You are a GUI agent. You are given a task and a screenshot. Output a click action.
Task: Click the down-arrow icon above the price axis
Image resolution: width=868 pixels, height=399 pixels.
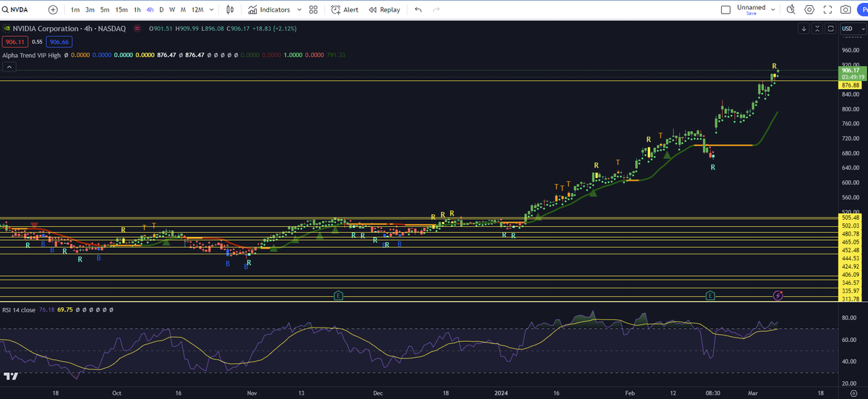pos(804,29)
